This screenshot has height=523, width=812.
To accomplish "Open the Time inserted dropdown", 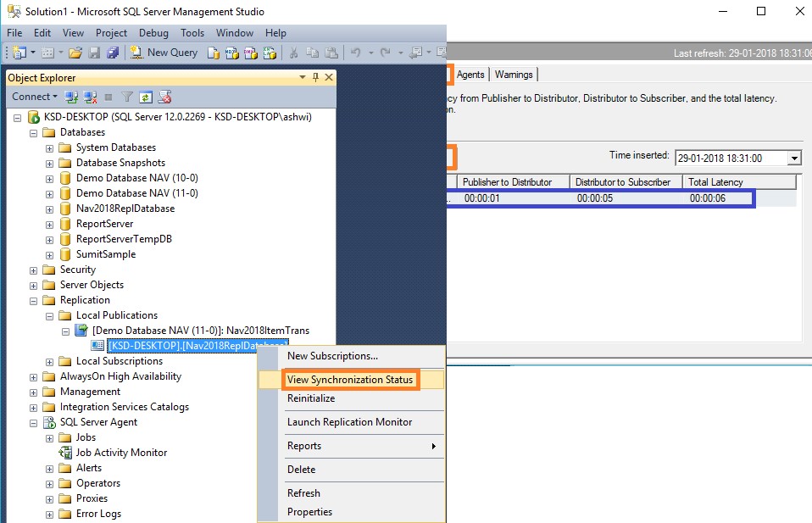I will click(x=793, y=158).
